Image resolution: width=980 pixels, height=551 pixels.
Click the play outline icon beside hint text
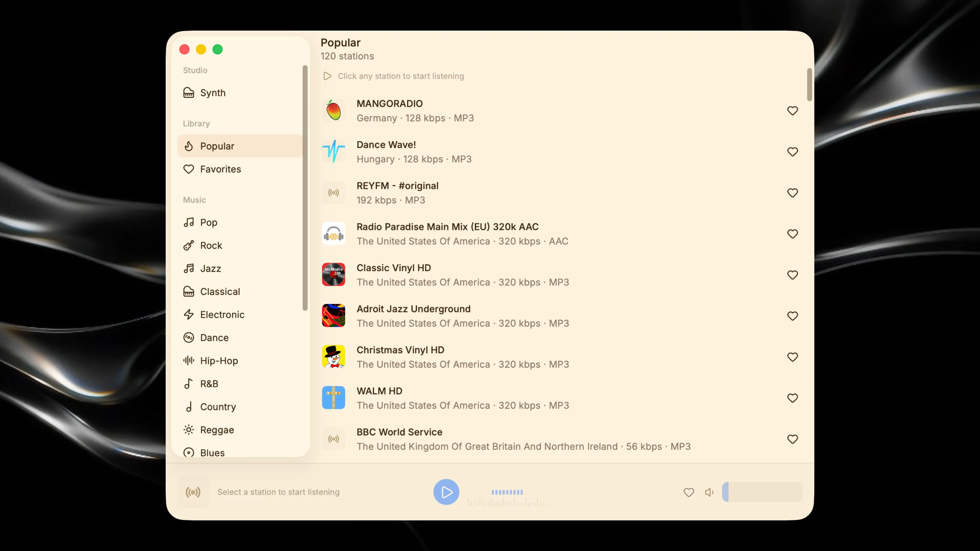[x=327, y=76]
